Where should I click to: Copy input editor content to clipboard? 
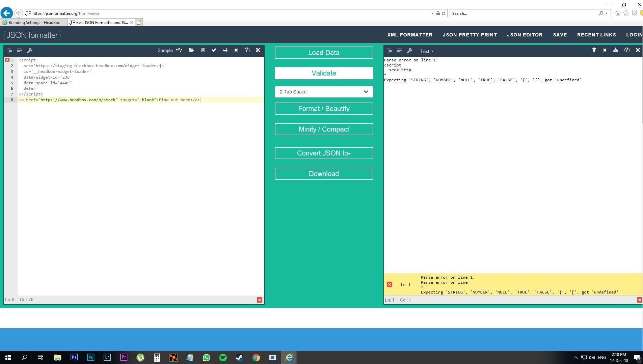coord(247,50)
